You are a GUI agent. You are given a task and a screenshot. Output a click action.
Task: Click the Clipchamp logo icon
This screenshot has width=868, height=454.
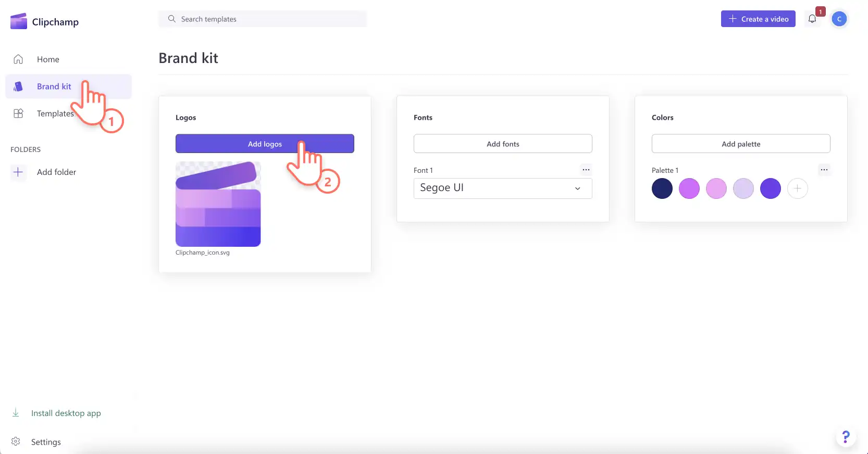click(x=19, y=21)
